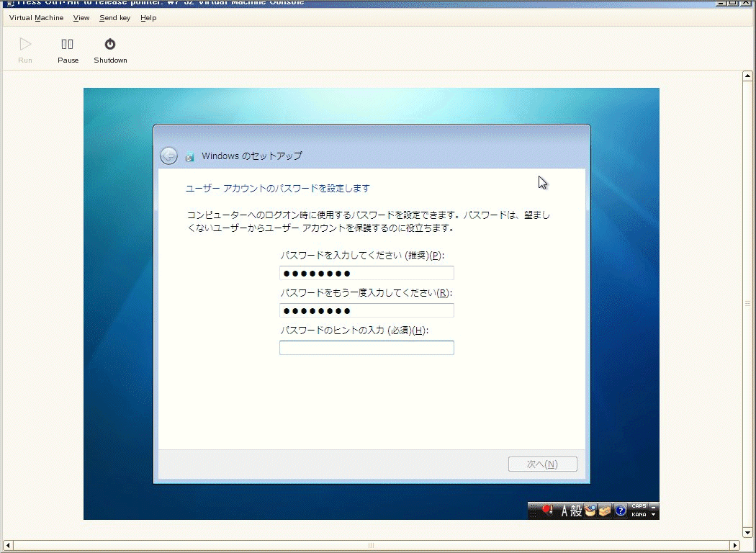Click the label 'パスワードのヒントの入力 (必須)(H):'
Image resolution: width=756 pixels, height=553 pixels.
(x=354, y=331)
